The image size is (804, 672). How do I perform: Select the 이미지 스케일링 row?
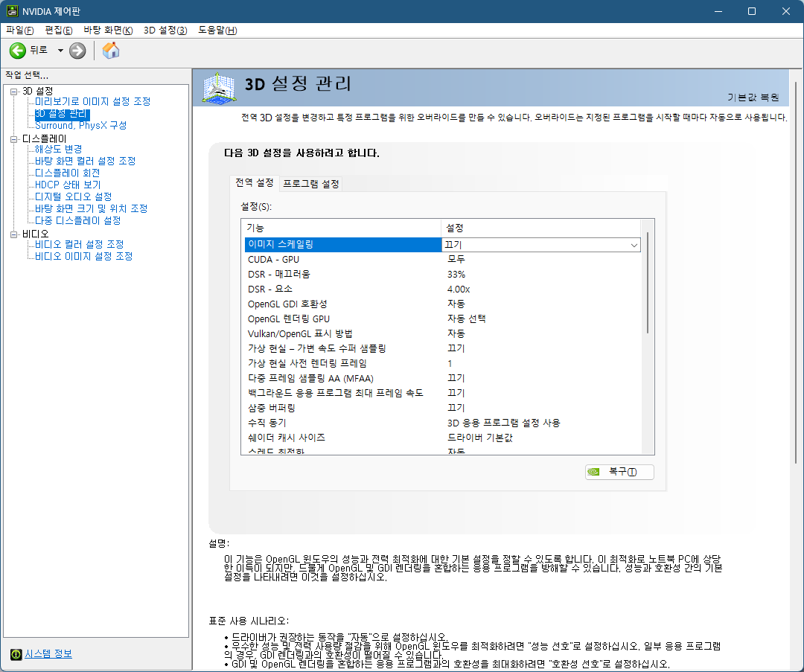[x=442, y=245]
